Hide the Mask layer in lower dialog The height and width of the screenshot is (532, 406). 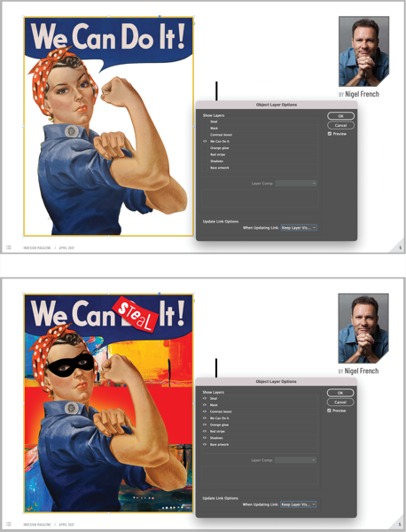pyautogui.click(x=205, y=405)
